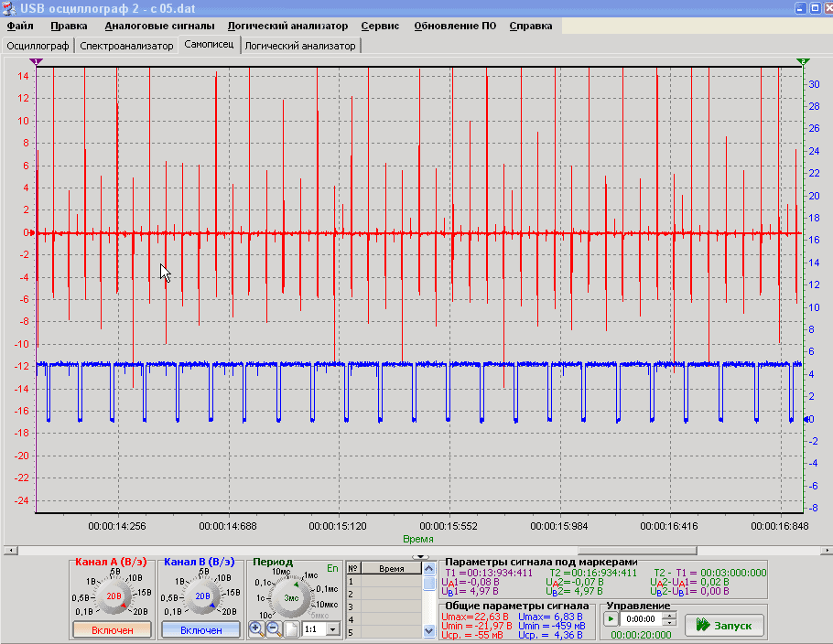Open the Справка menu
This screenshot has width=833, height=644.
pyautogui.click(x=531, y=26)
